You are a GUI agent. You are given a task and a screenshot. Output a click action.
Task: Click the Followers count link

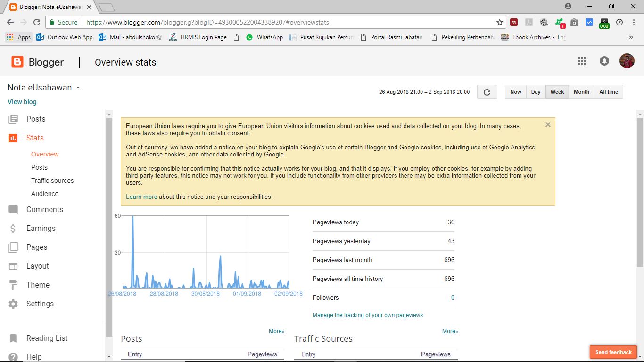(x=453, y=297)
